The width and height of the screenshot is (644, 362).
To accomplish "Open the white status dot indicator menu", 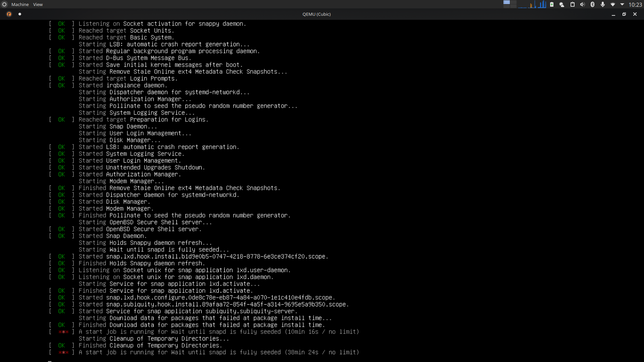I will (x=20, y=14).
